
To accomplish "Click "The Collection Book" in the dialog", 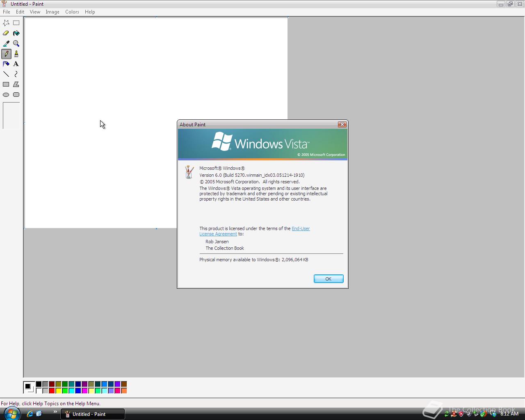I will [225, 248].
